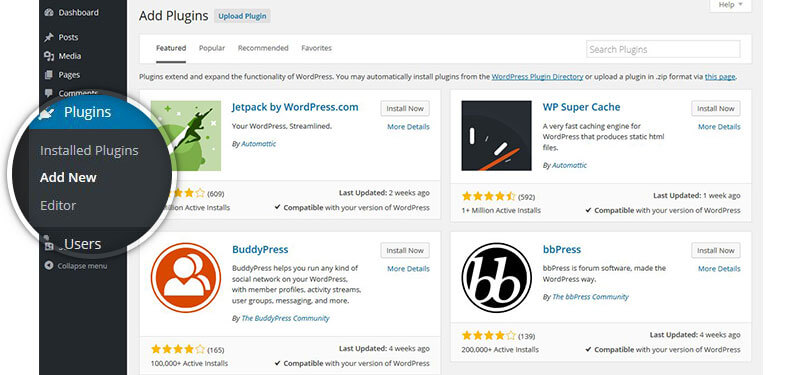Select Add New in Plugins submenu
This screenshot has width=800, height=375.
pos(68,178)
